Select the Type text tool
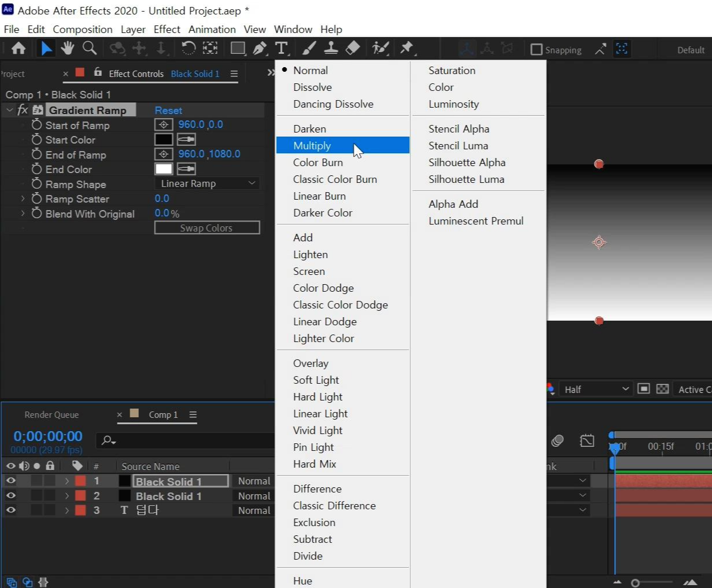Screen dimensions: 712x588 [x=281, y=49]
